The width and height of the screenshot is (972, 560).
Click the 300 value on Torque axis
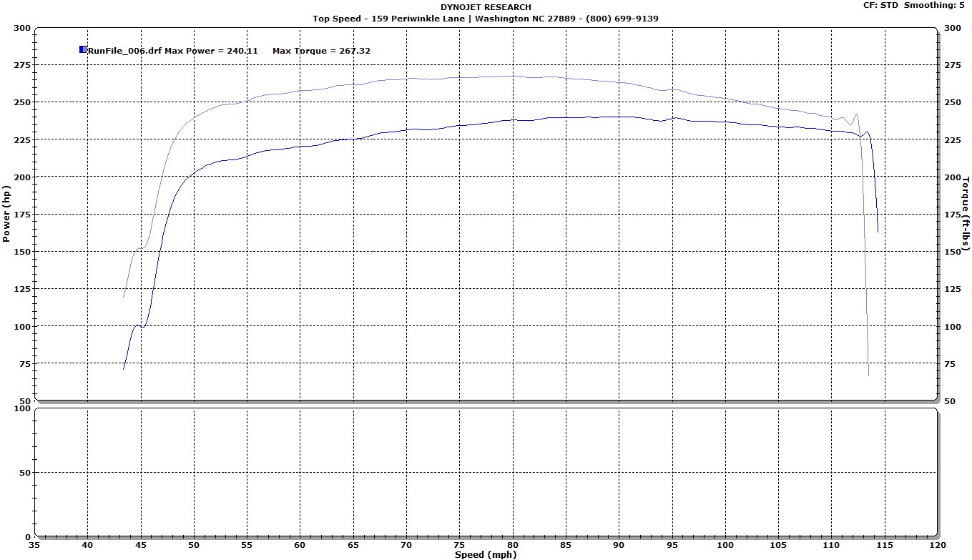pyautogui.click(x=952, y=28)
